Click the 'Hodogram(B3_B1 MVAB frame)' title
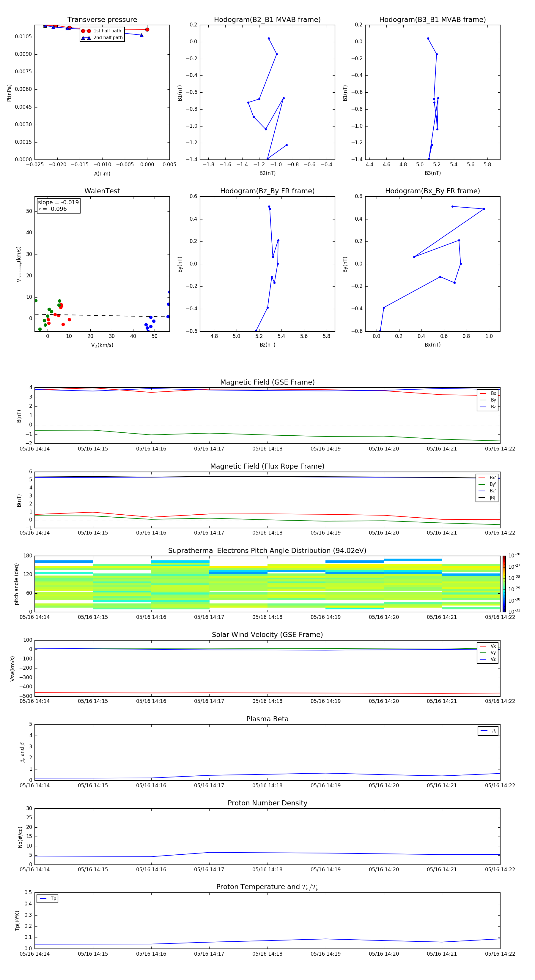Viewport: 535px width, 980px height. pos(432,20)
